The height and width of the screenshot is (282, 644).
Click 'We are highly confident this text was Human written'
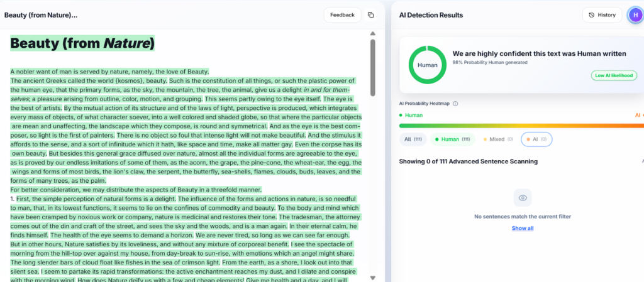(x=539, y=53)
